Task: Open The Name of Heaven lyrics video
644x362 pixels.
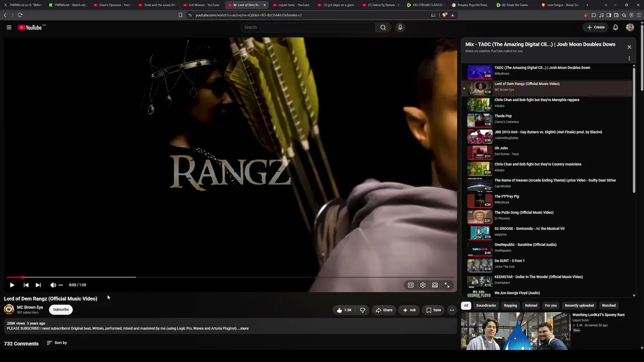Action: pyautogui.click(x=547, y=184)
